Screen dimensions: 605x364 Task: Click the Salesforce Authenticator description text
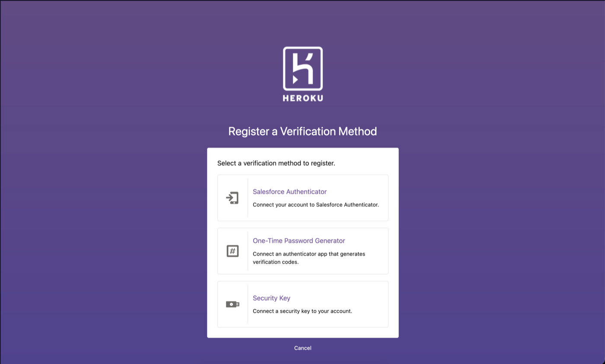pyautogui.click(x=316, y=205)
